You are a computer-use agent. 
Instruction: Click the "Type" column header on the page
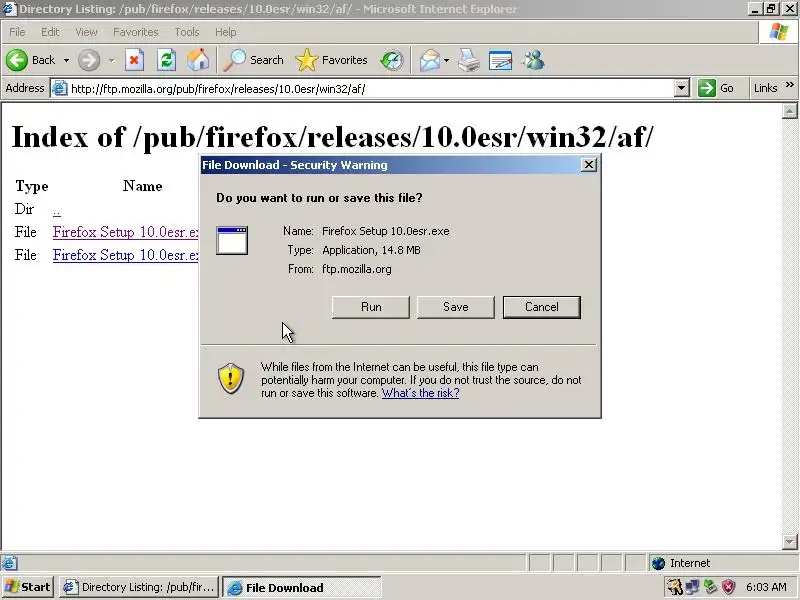tap(32, 187)
